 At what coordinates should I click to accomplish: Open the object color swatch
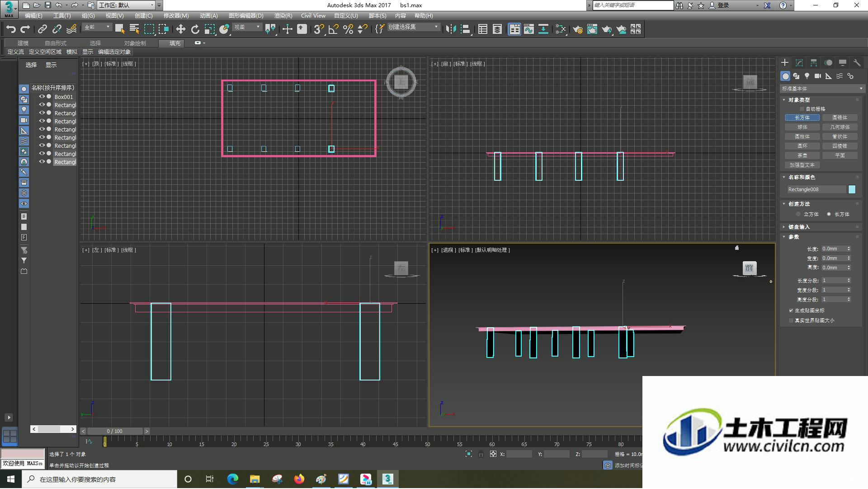(x=852, y=189)
